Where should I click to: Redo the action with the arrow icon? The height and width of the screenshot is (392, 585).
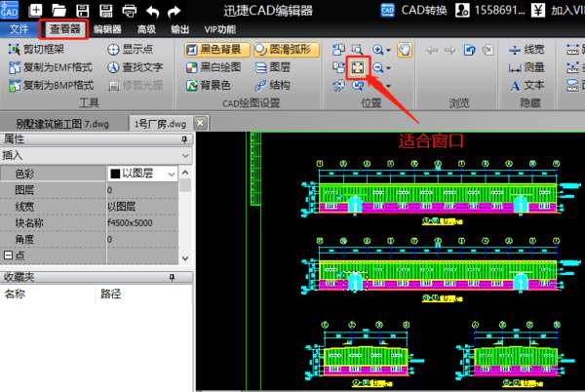pyautogui.click(x=174, y=11)
